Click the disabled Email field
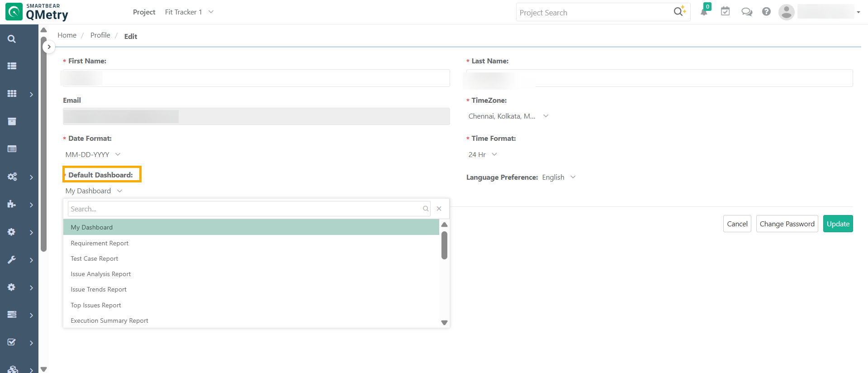This screenshot has height=373, width=868. pos(256,116)
